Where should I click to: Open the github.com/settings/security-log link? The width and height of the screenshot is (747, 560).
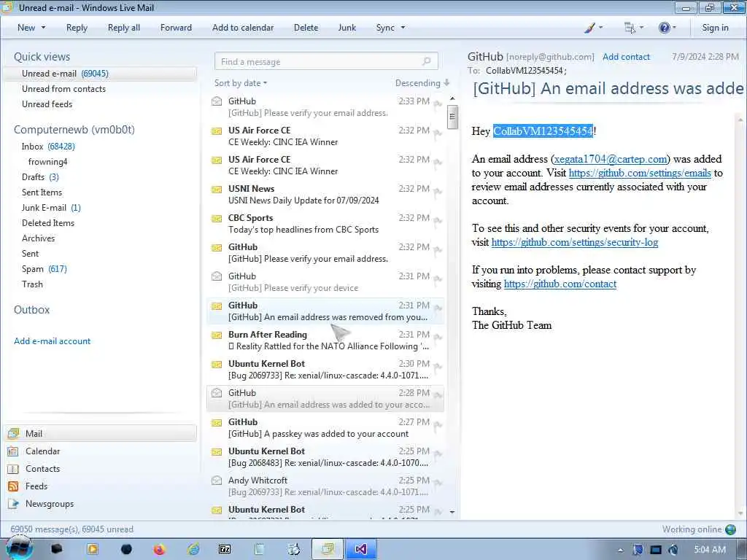coord(575,242)
